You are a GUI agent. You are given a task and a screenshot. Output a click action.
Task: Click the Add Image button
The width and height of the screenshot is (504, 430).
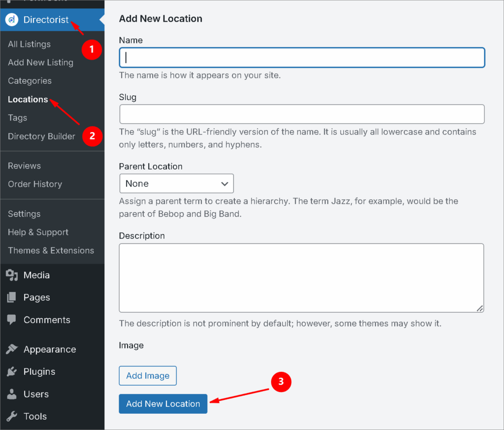(148, 375)
